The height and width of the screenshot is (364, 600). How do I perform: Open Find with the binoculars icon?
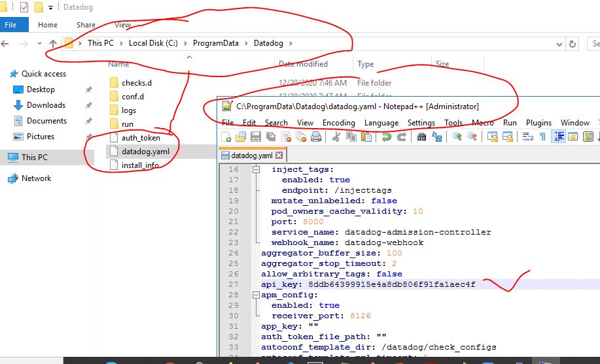422,137
